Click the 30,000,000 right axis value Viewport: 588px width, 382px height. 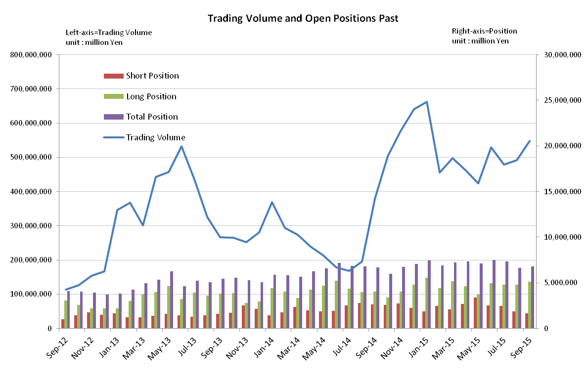[560, 55]
